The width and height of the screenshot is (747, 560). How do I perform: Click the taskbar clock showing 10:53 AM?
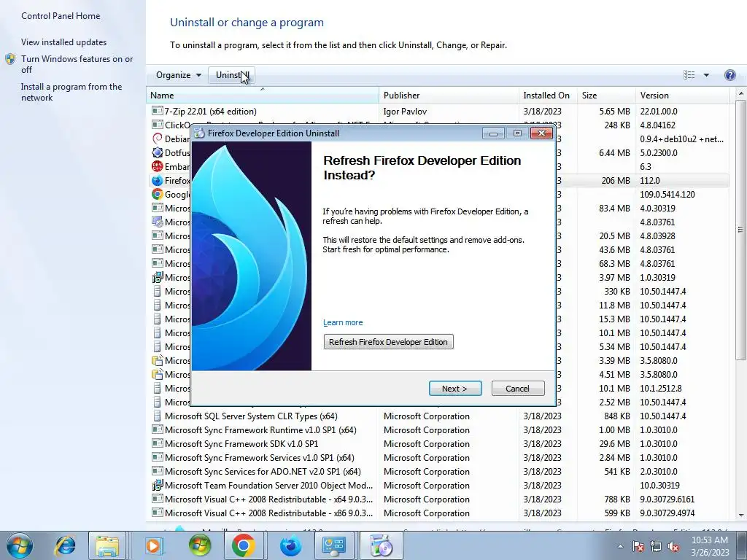point(709,546)
